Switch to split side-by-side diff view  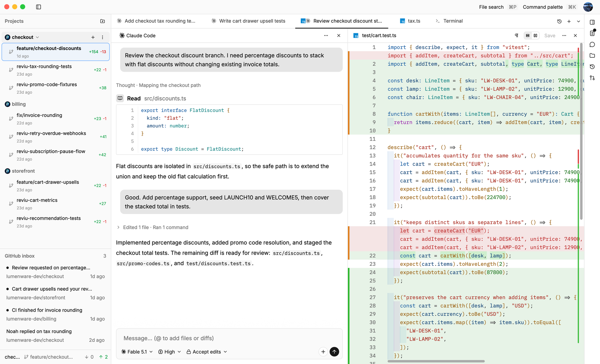click(535, 36)
